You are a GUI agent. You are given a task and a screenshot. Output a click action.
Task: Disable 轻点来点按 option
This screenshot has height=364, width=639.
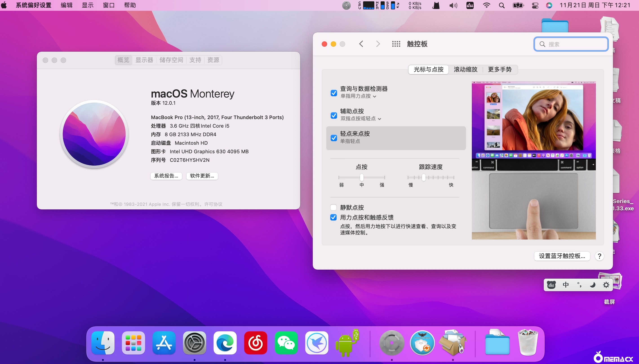click(334, 138)
